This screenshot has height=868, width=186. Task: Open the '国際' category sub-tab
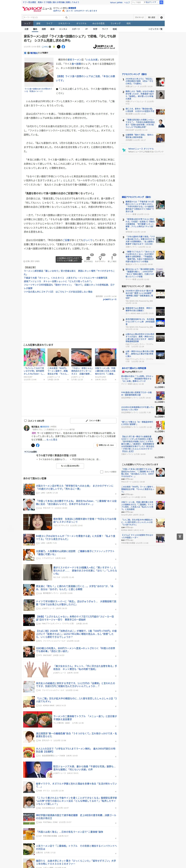tap(44, 29)
